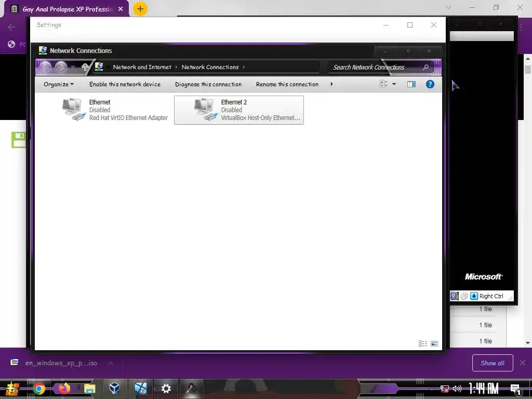This screenshot has width=532, height=399.
Task: Close the downloads bar
Action: (523, 363)
